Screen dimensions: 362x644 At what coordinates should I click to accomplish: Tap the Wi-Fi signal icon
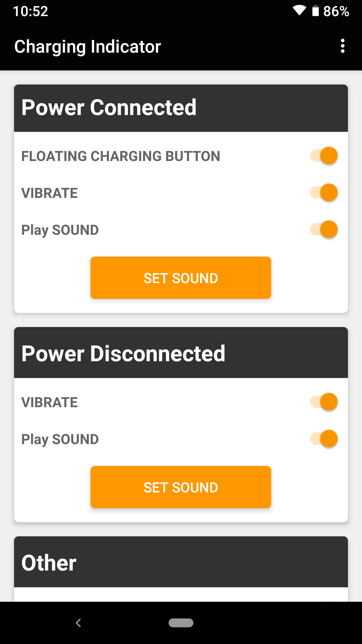click(x=299, y=11)
